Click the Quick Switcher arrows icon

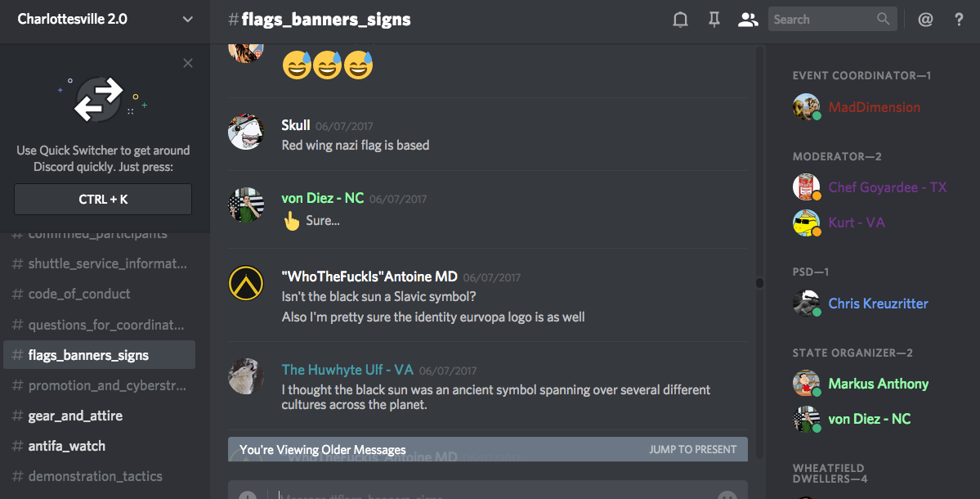pos(99,100)
